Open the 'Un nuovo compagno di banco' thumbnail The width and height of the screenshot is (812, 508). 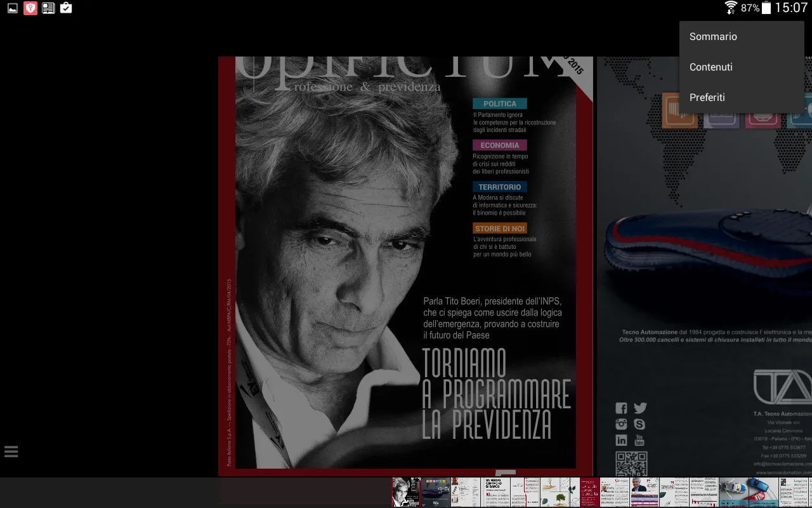click(x=495, y=492)
